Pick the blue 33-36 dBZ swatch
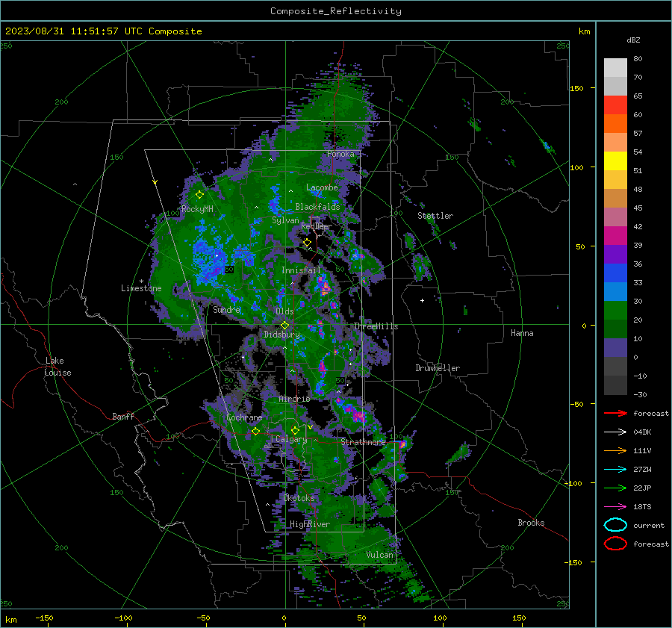 (615, 273)
